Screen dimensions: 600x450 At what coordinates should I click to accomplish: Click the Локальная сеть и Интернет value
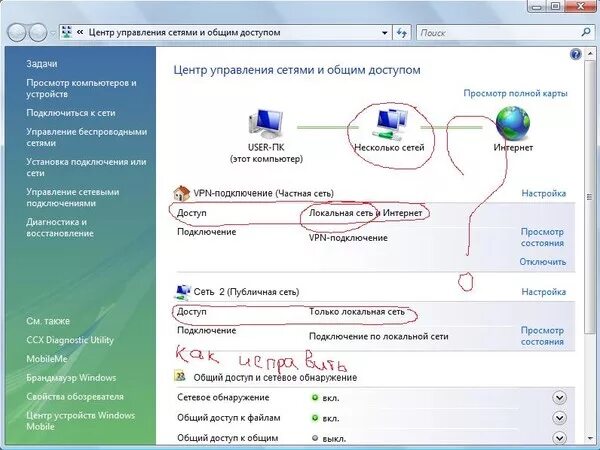click(365, 213)
